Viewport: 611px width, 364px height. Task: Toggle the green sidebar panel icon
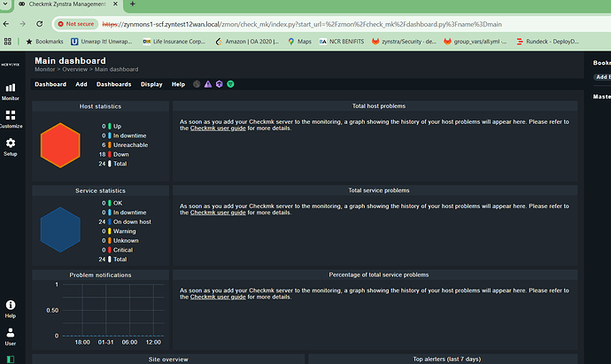pyautogui.click(x=11, y=360)
